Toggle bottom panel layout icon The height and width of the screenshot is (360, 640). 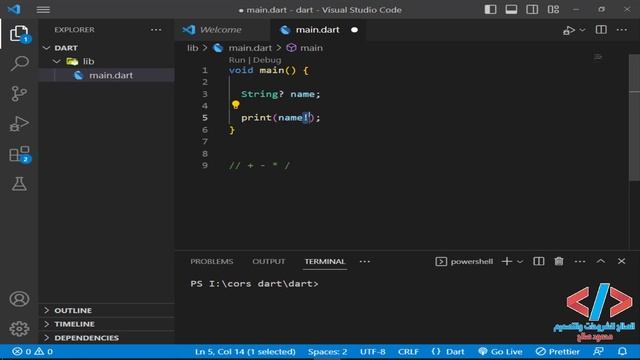pos(511,9)
